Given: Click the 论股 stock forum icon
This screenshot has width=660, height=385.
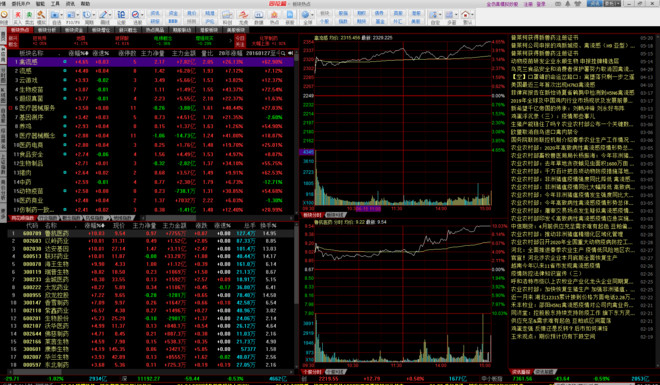Looking at the screenshot, I should [x=121, y=15].
